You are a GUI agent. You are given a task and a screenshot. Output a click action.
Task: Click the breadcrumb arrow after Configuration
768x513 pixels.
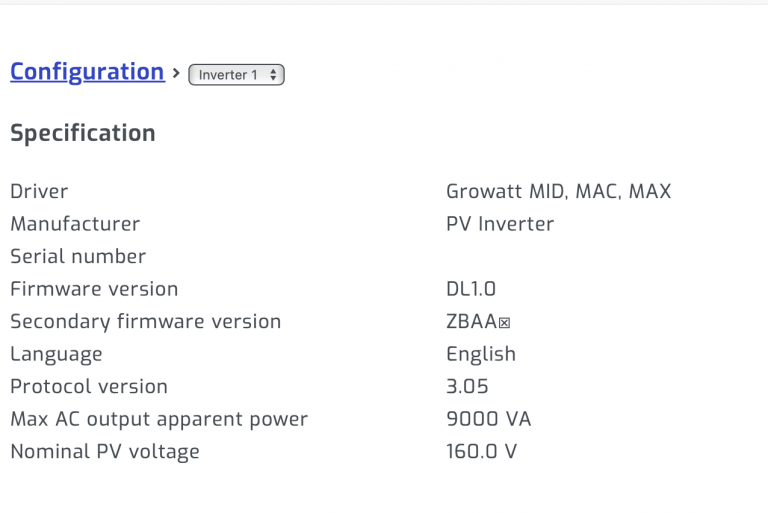point(176,73)
